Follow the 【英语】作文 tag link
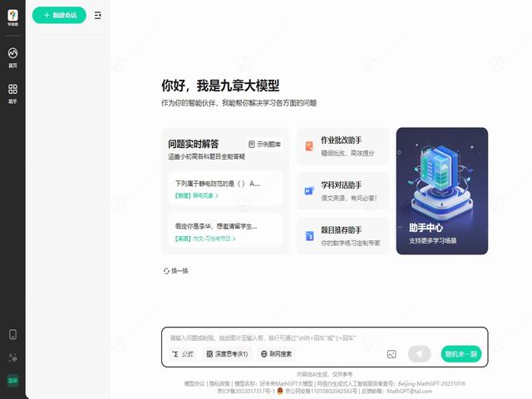 click(x=205, y=239)
